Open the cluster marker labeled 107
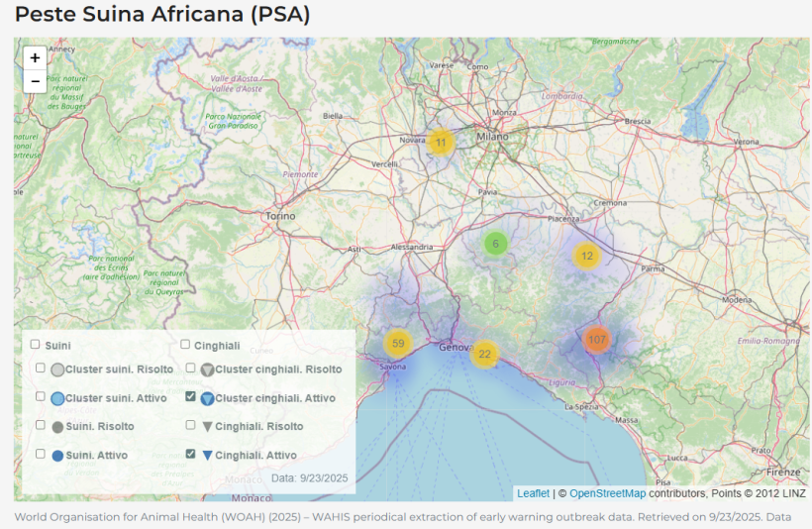Viewport: 812px width, 529px height. [596, 339]
